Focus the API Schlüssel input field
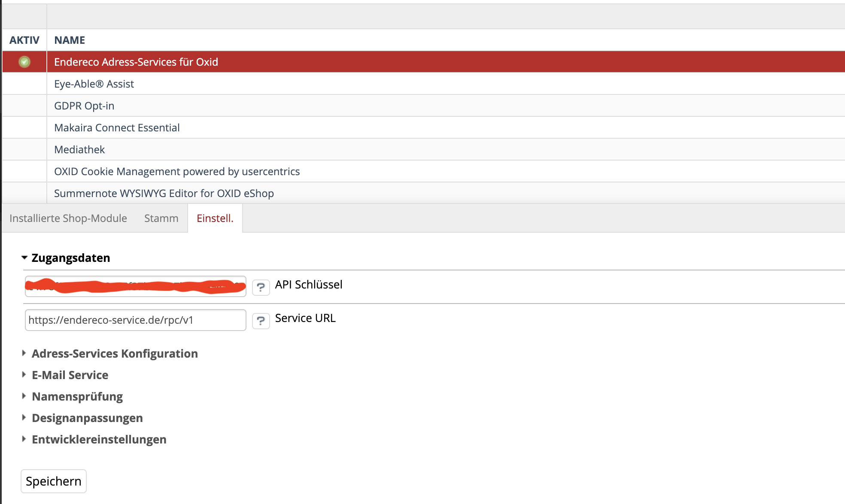 click(x=136, y=286)
